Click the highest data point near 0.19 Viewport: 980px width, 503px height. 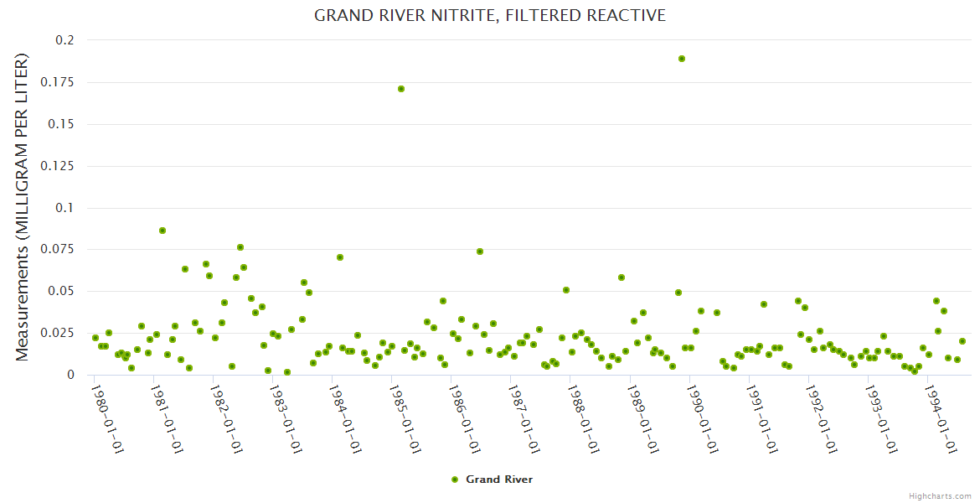pyautogui.click(x=682, y=59)
